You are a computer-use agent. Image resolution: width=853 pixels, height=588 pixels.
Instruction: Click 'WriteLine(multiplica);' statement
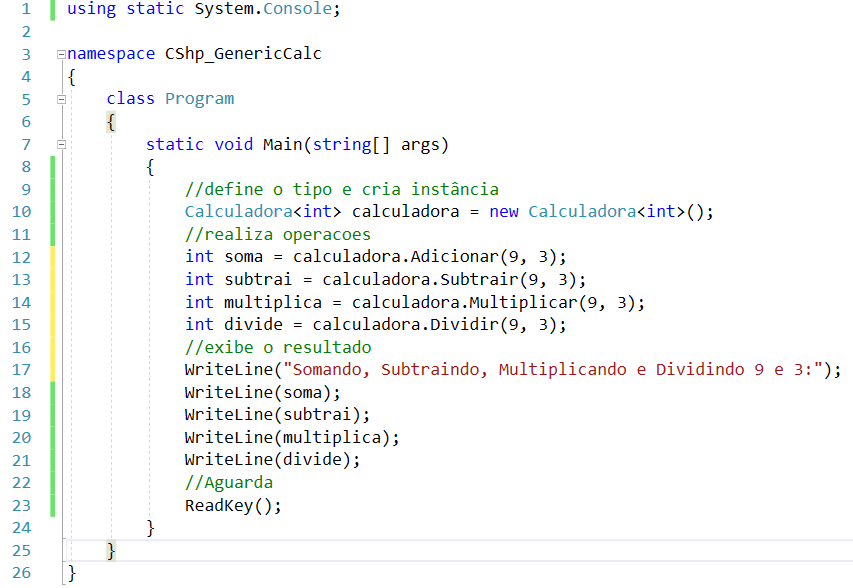click(292, 438)
